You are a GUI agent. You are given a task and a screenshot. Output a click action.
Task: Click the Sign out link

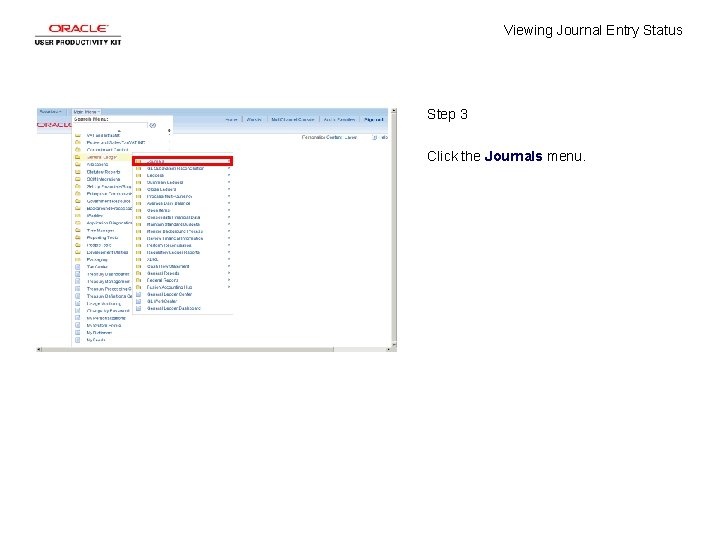(373, 119)
